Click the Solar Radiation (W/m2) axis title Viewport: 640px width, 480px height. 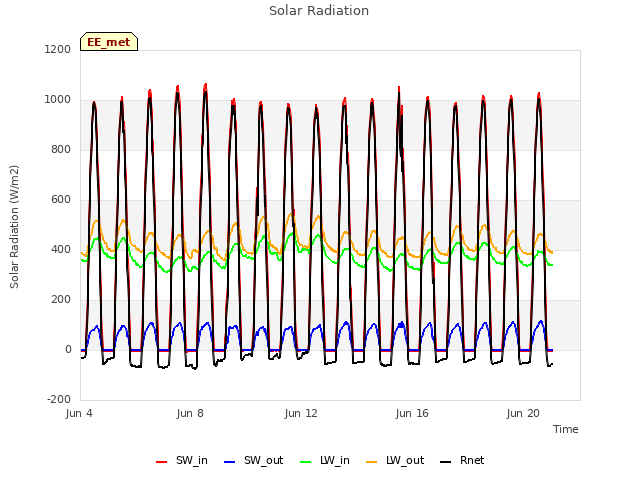click(14, 227)
